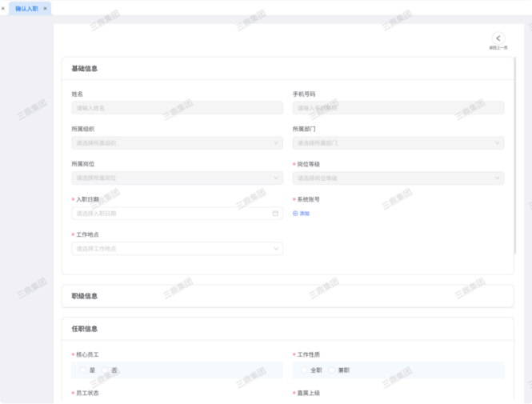Click the 返回上一页 back arrow icon
Viewport: 532px width, 404px height.
[x=498, y=38]
